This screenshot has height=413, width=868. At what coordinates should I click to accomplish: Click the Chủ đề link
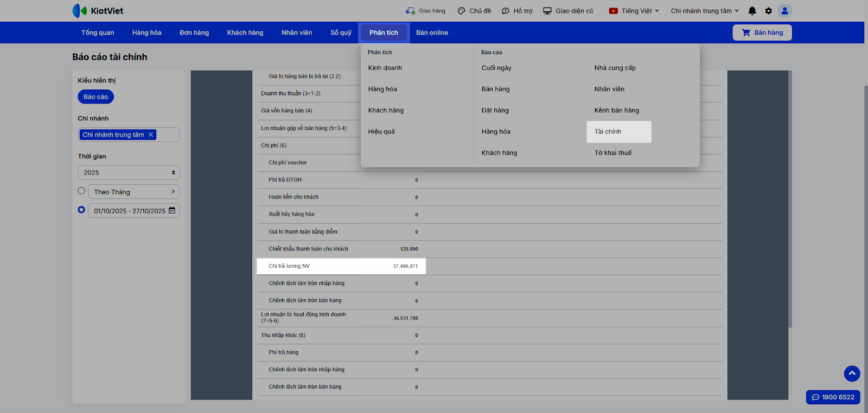tap(480, 11)
